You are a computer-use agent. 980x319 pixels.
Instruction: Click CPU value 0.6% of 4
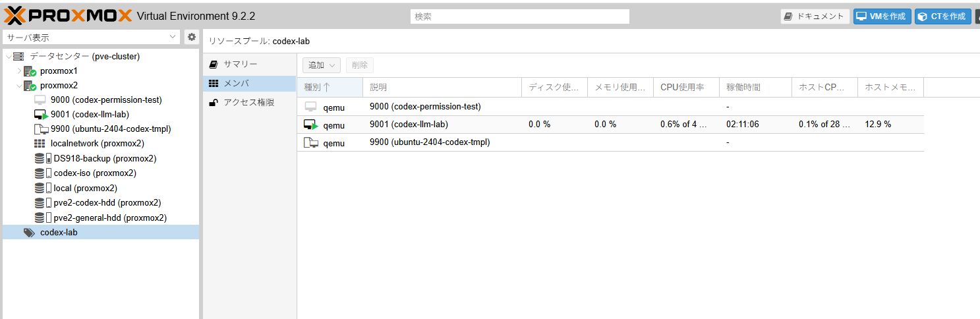(683, 125)
